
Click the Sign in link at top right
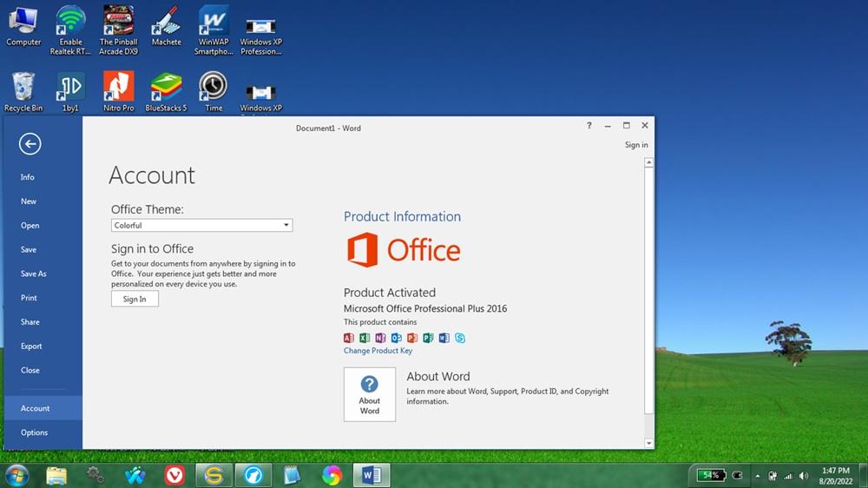click(x=636, y=145)
